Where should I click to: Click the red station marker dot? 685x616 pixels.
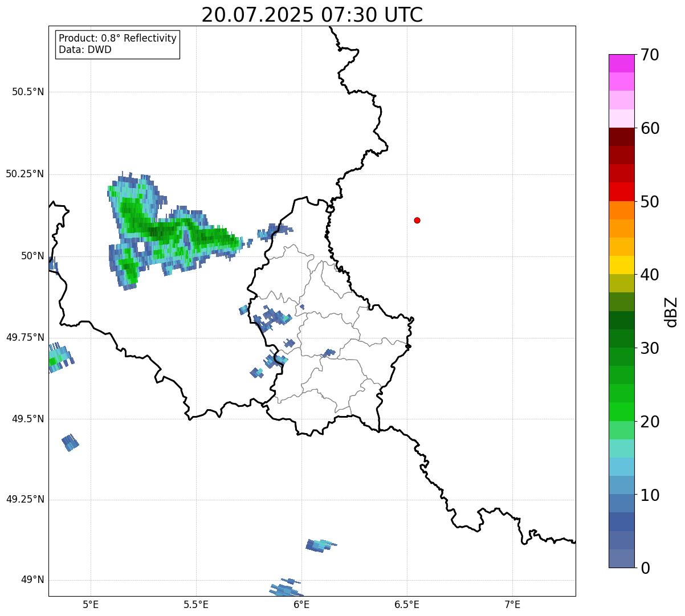pos(417,220)
